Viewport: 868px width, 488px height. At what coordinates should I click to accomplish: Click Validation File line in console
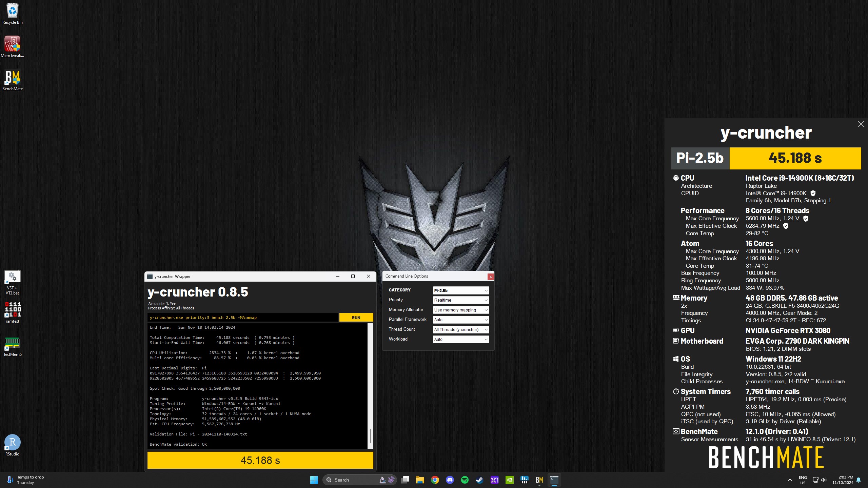tap(198, 434)
